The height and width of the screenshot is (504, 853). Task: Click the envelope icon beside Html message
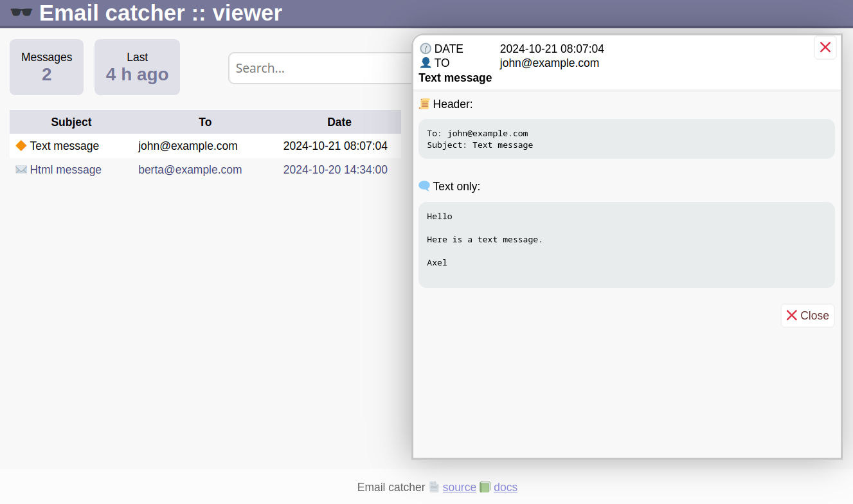click(21, 170)
